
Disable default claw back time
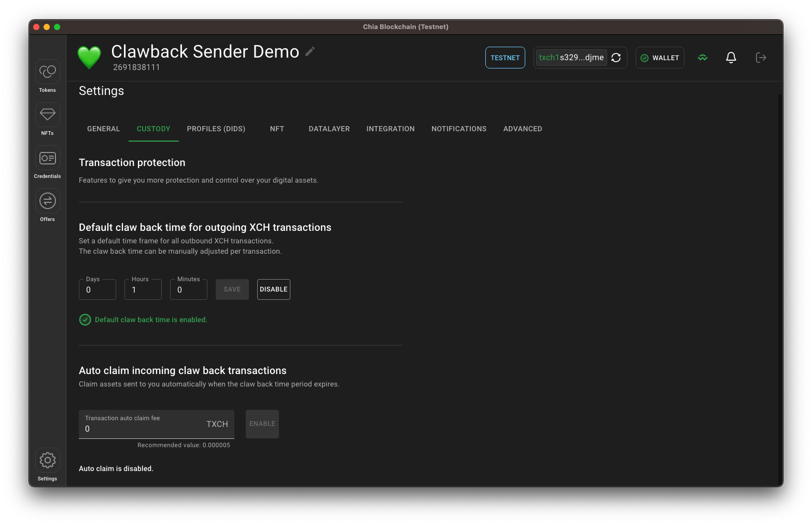(273, 289)
